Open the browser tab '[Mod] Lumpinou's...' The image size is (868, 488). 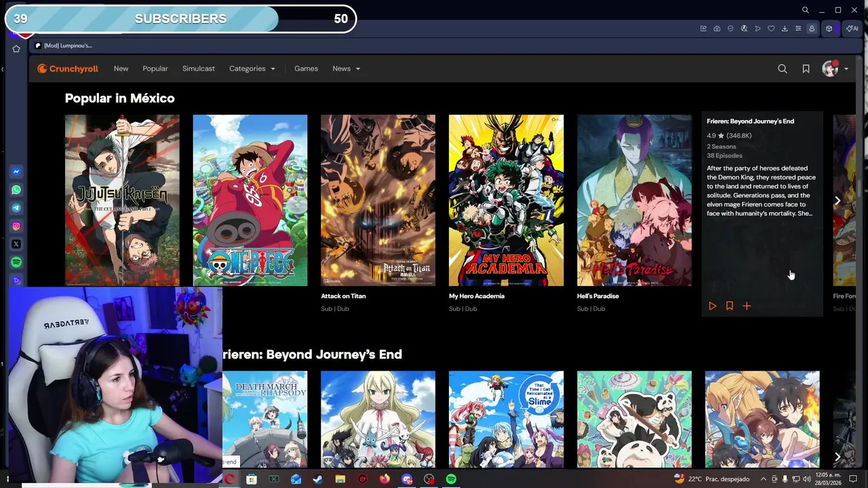(64, 45)
